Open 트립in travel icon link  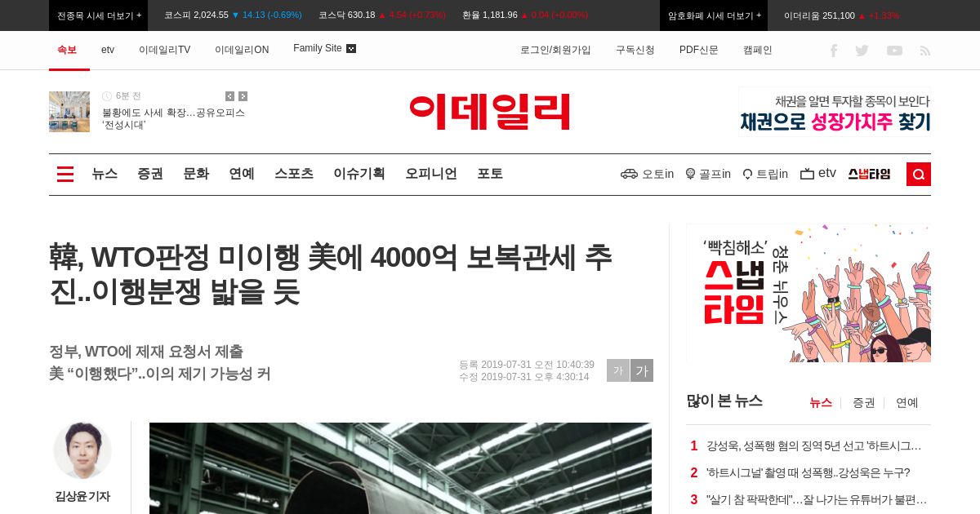765,174
